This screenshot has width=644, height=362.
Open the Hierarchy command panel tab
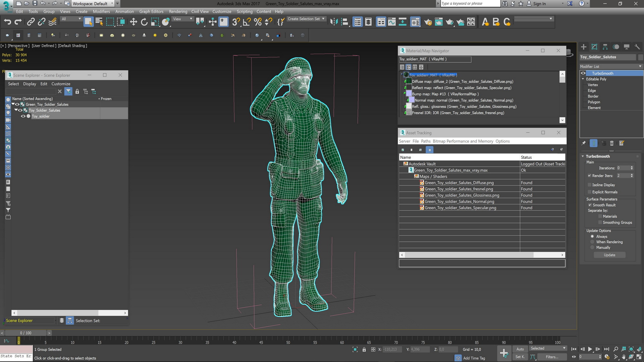605,47
